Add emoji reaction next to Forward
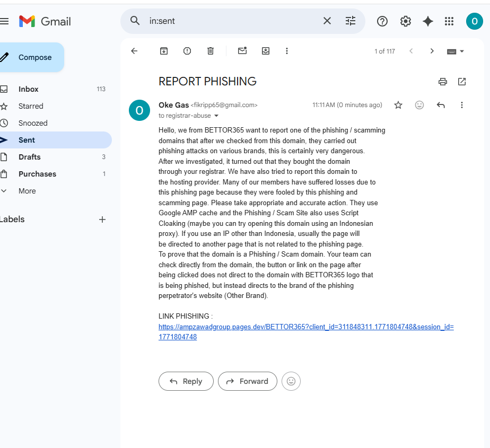This screenshot has height=448, width=490. tap(291, 381)
